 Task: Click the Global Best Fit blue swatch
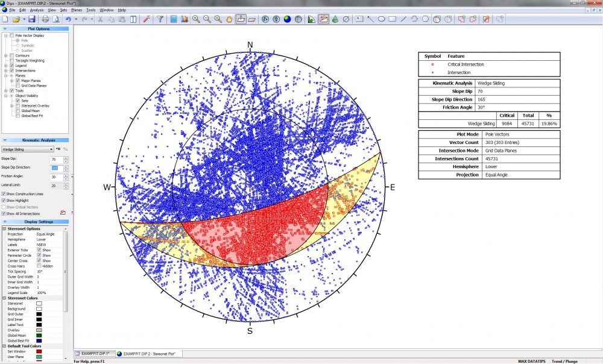click(x=39, y=340)
